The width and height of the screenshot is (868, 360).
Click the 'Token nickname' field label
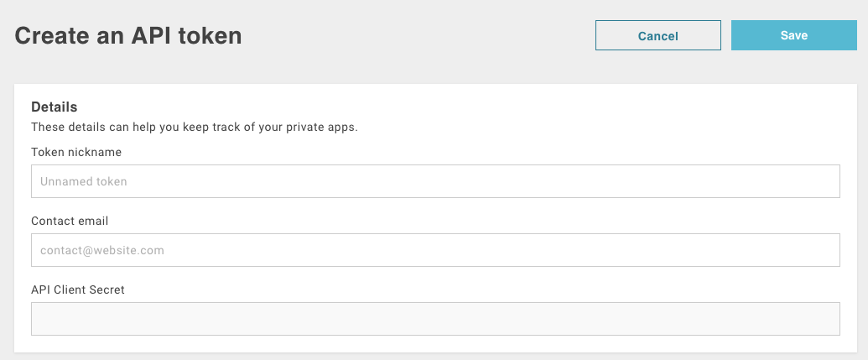coord(76,152)
